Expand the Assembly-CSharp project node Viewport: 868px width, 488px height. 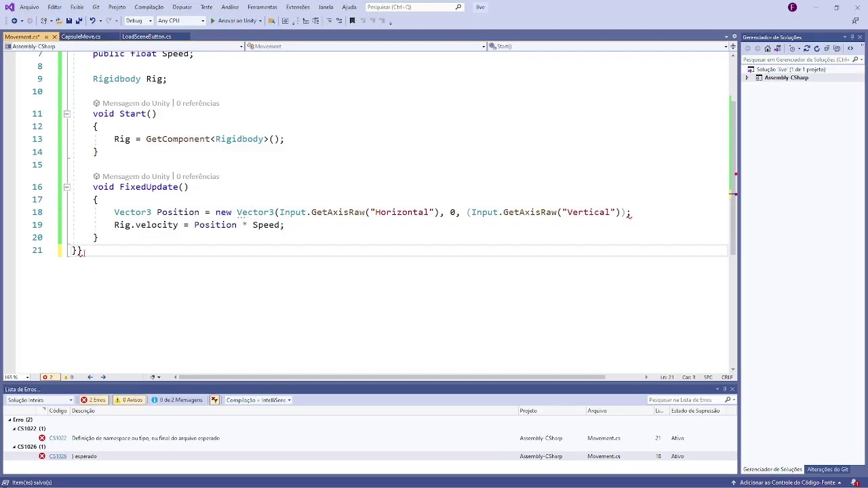point(747,78)
